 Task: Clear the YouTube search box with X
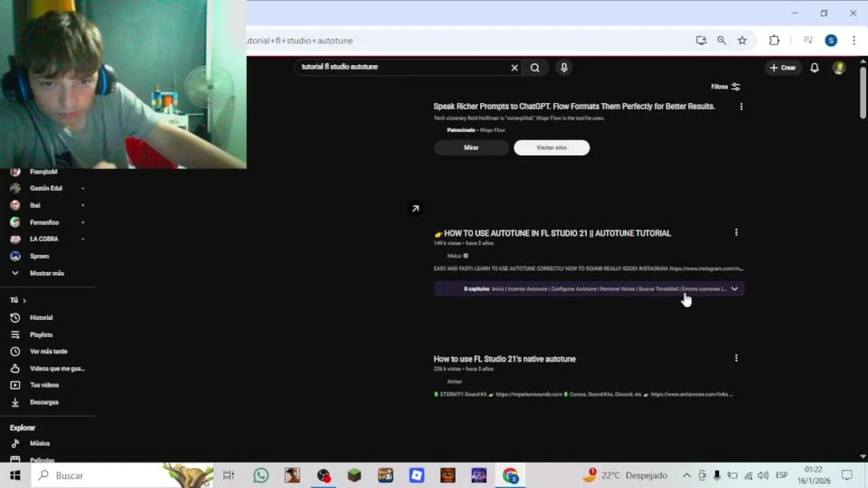tap(514, 67)
